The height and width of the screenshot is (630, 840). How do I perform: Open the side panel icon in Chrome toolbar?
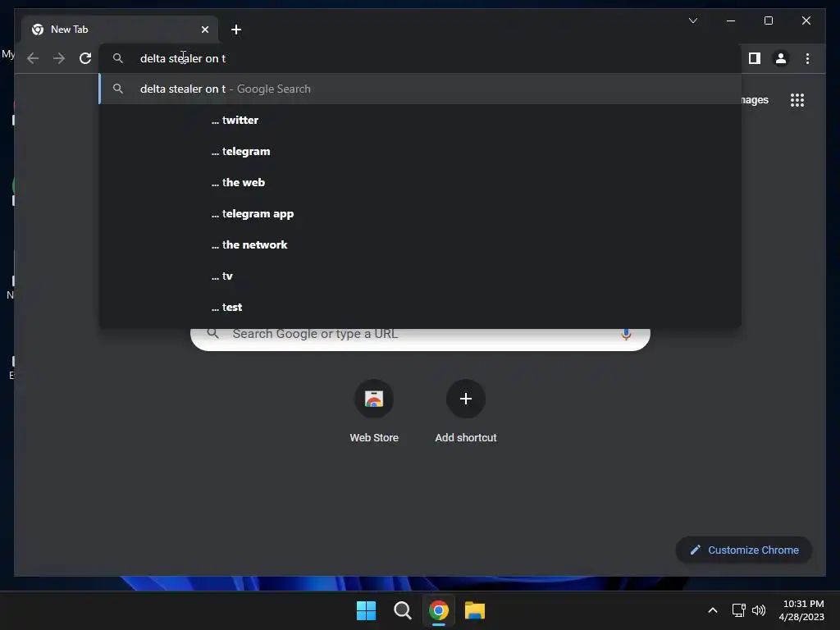pos(755,58)
